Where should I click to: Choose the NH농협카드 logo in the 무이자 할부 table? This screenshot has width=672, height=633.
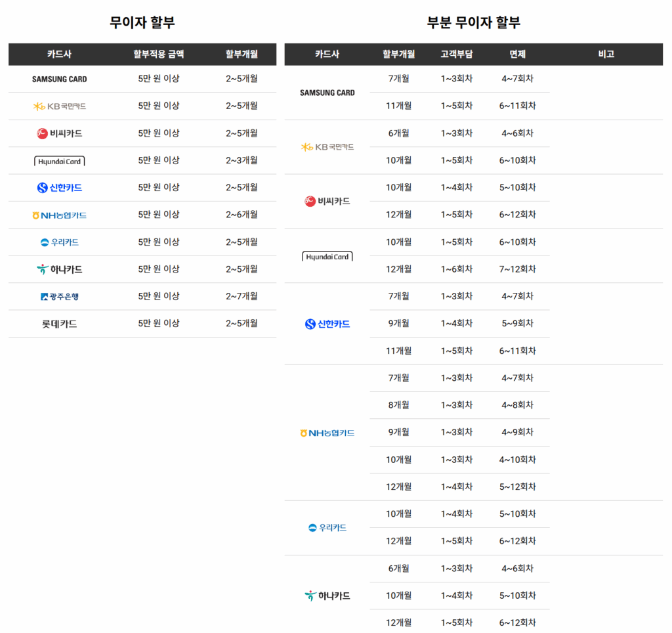point(59,215)
